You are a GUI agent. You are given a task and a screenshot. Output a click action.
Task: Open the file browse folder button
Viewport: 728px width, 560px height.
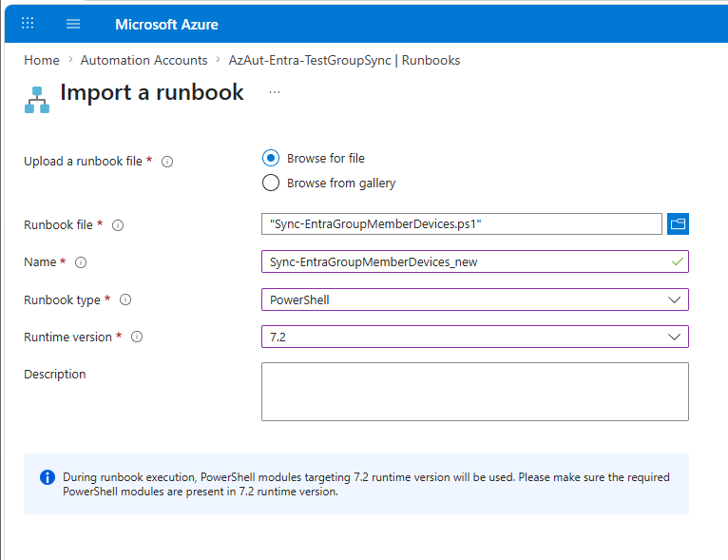tap(678, 223)
